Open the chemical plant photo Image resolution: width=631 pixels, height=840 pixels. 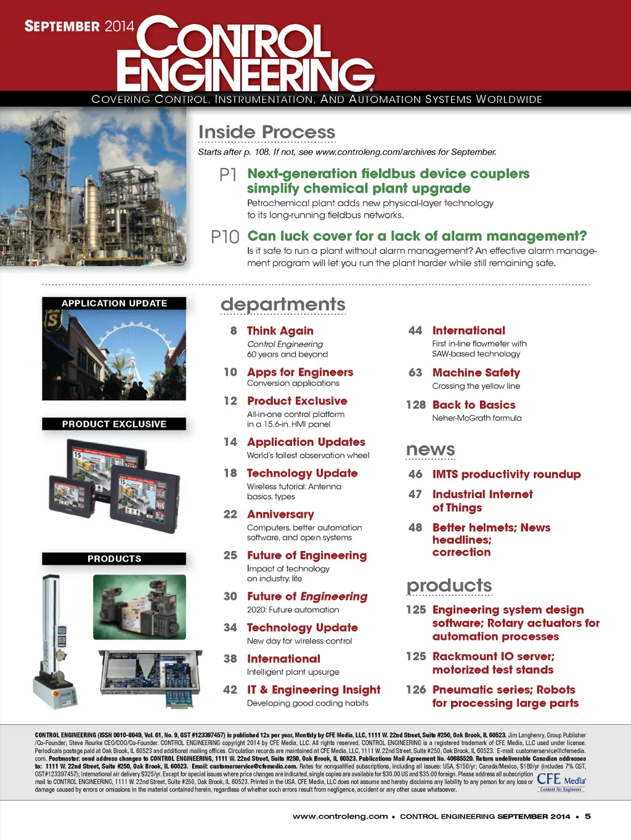[93, 187]
